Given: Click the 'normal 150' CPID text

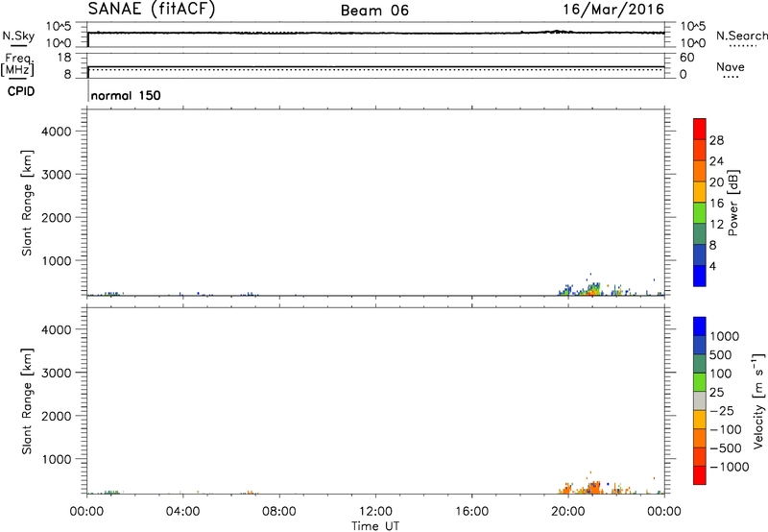Looking at the screenshot, I should 126,95.
